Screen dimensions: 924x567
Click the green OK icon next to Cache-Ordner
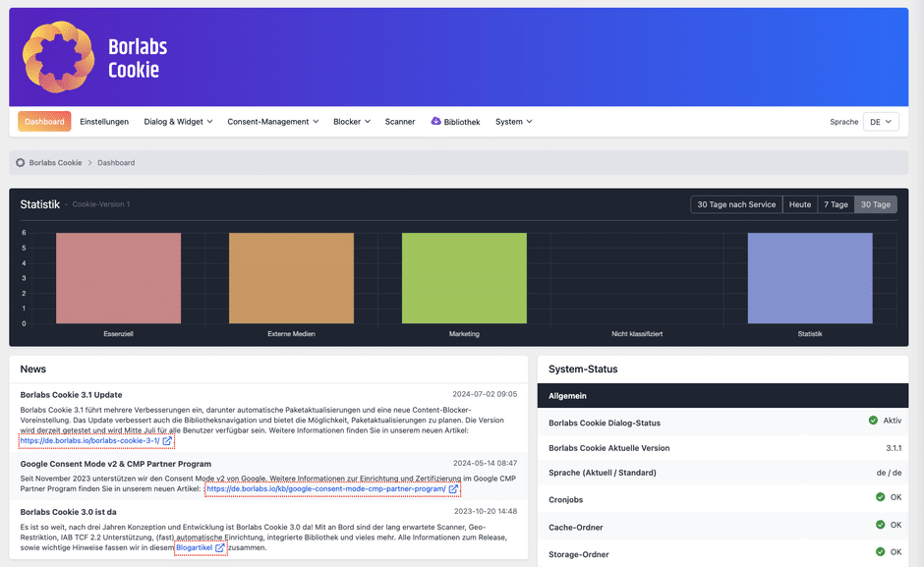pos(880,525)
